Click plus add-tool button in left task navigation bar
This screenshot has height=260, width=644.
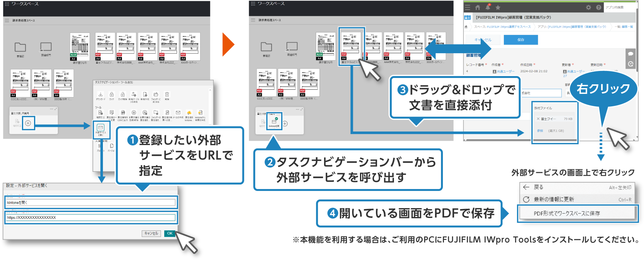click(x=28, y=123)
